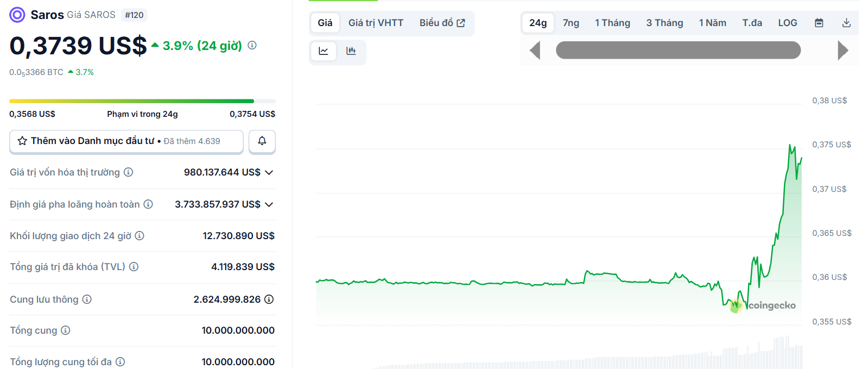Open info icon for Tổng lượng cung tối đa
The width and height of the screenshot is (868, 369).
pos(121,362)
